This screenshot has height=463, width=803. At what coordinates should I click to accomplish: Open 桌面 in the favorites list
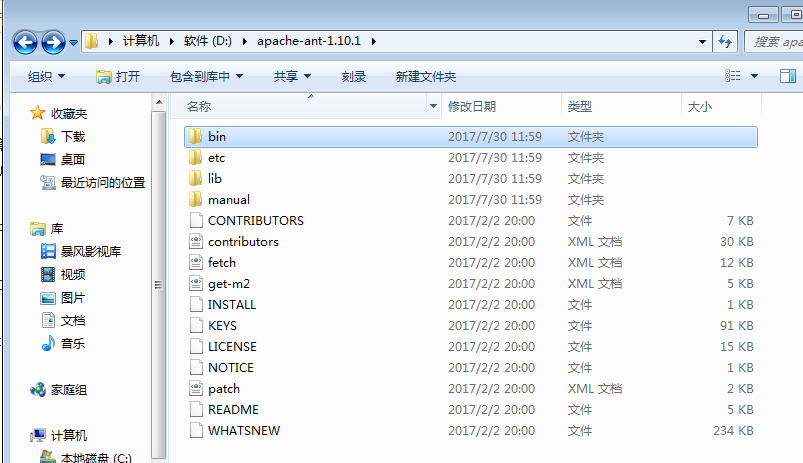(73, 159)
